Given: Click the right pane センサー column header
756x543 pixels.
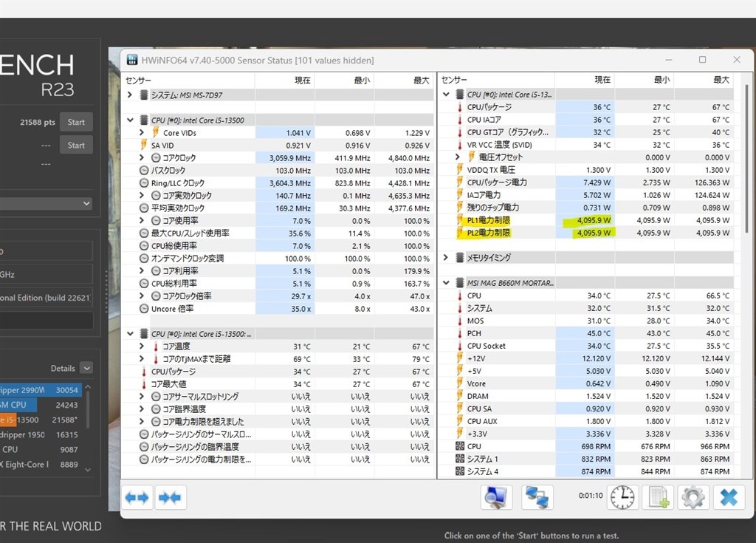Looking at the screenshot, I should (497, 80).
